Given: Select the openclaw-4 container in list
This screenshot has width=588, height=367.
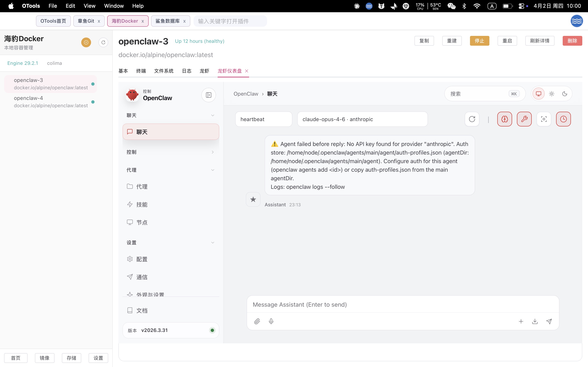Looking at the screenshot, I should click(51, 102).
